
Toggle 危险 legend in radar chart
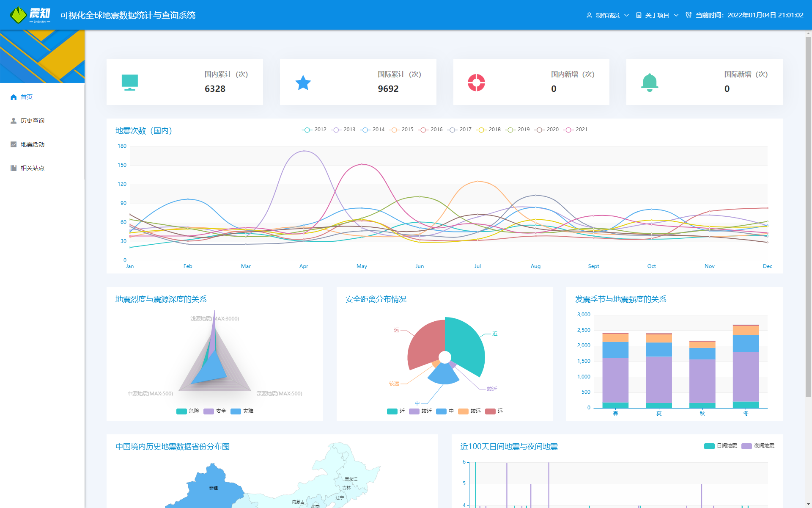pos(188,411)
